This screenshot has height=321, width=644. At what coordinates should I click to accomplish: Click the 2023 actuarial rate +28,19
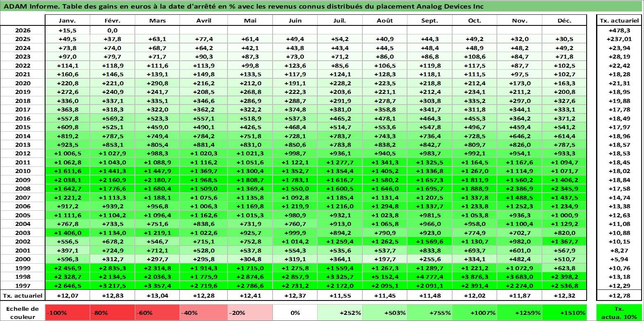[x=619, y=57]
